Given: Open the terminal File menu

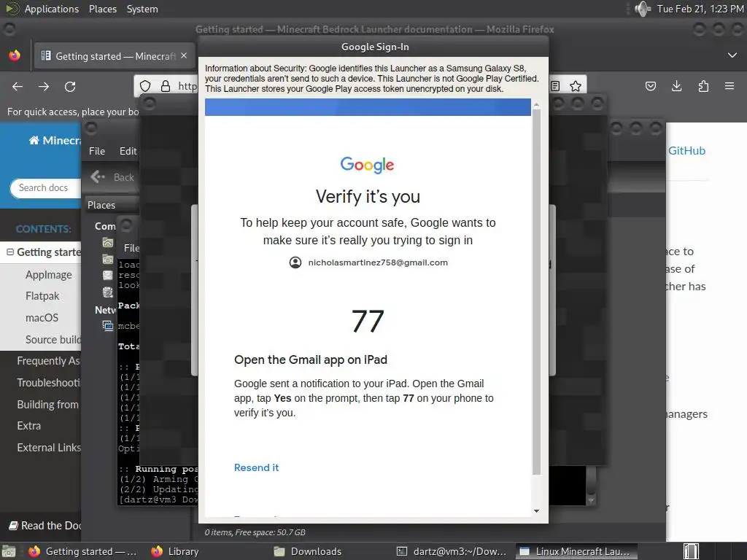Looking at the screenshot, I should tap(131, 248).
